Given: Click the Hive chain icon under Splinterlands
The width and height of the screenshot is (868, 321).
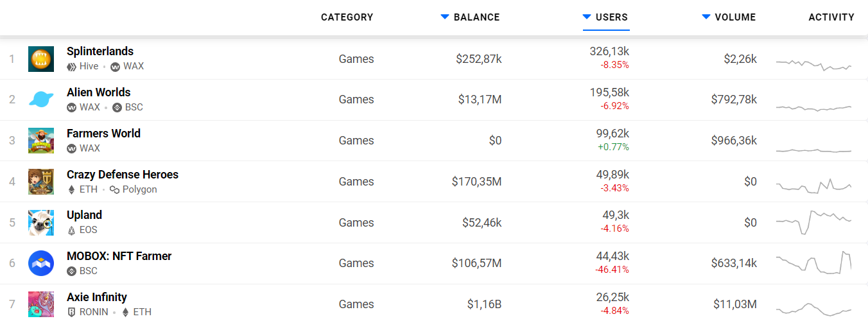Looking at the screenshot, I should [71, 66].
